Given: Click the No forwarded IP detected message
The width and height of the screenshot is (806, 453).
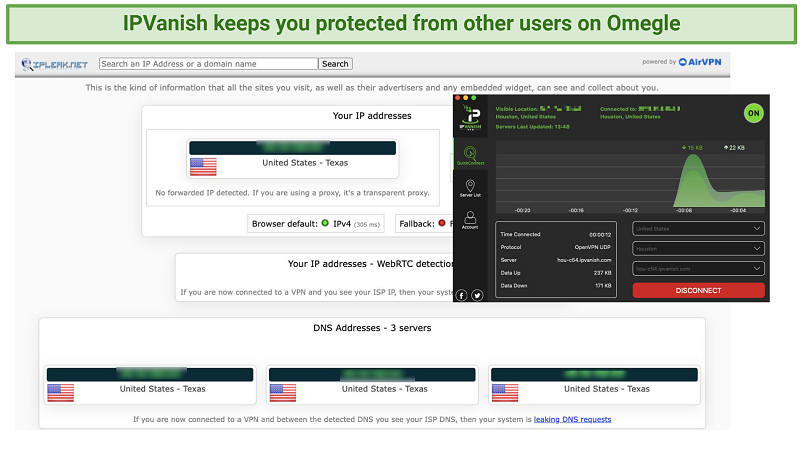Looking at the screenshot, I should 292,193.
